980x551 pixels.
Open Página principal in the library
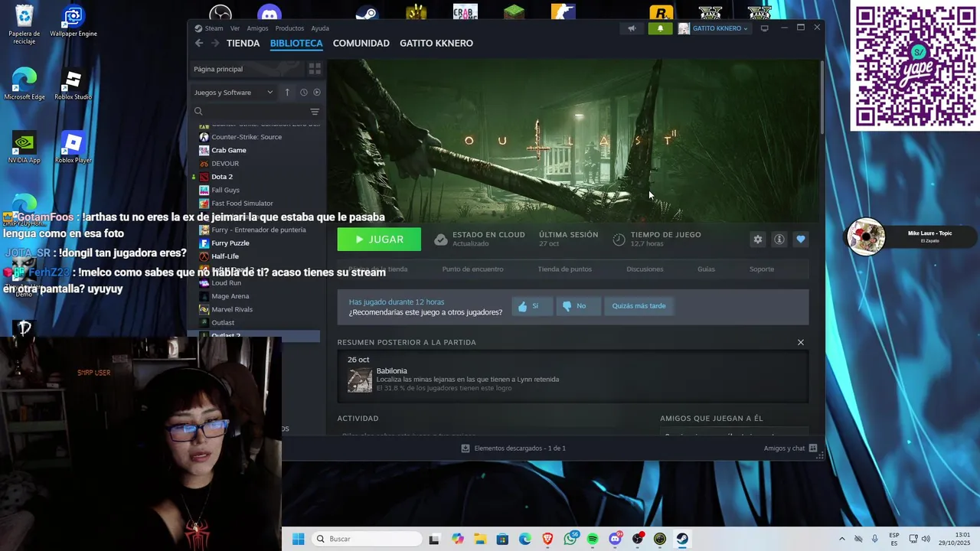247,69
